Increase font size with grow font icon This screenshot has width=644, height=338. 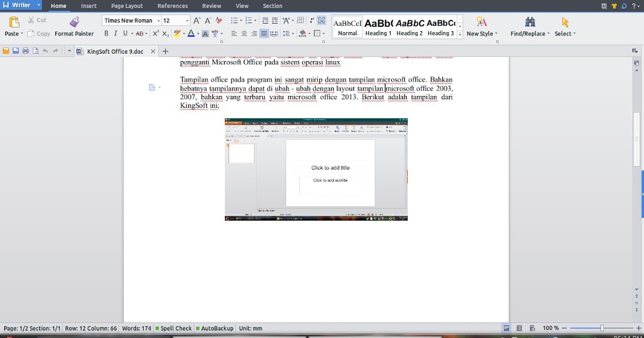[x=196, y=20]
